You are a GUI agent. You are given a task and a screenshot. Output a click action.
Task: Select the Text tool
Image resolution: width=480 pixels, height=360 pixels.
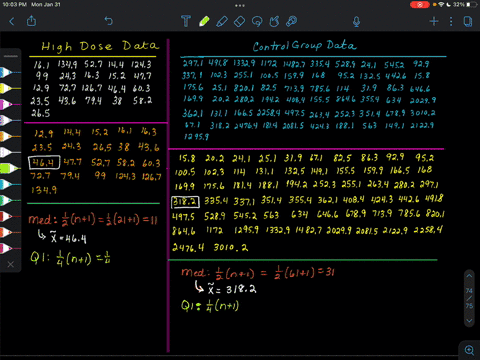pos(186,21)
